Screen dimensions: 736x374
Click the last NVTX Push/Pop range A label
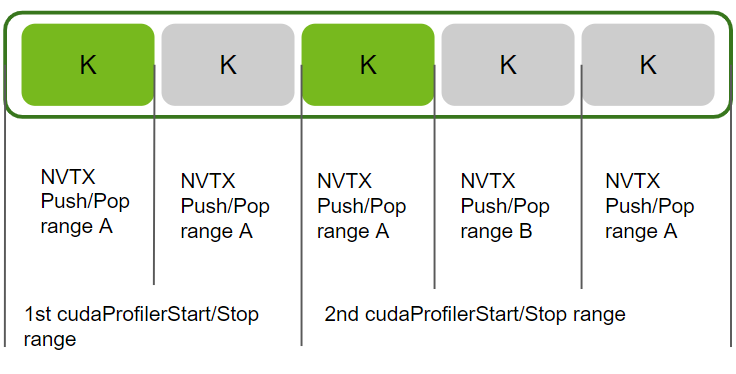650,206
